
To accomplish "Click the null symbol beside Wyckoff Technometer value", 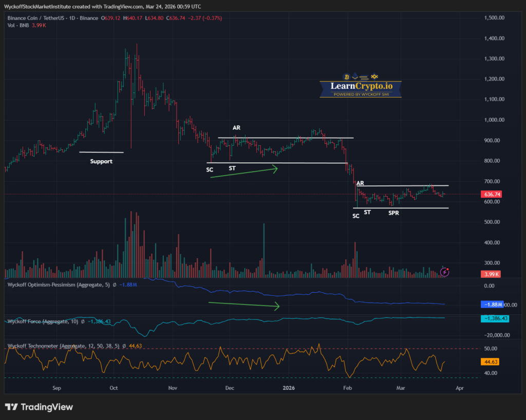I will pos(124,346).
